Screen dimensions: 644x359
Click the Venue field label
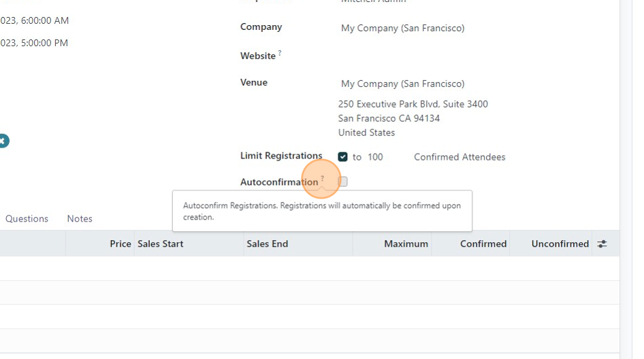tap(254, 82)
